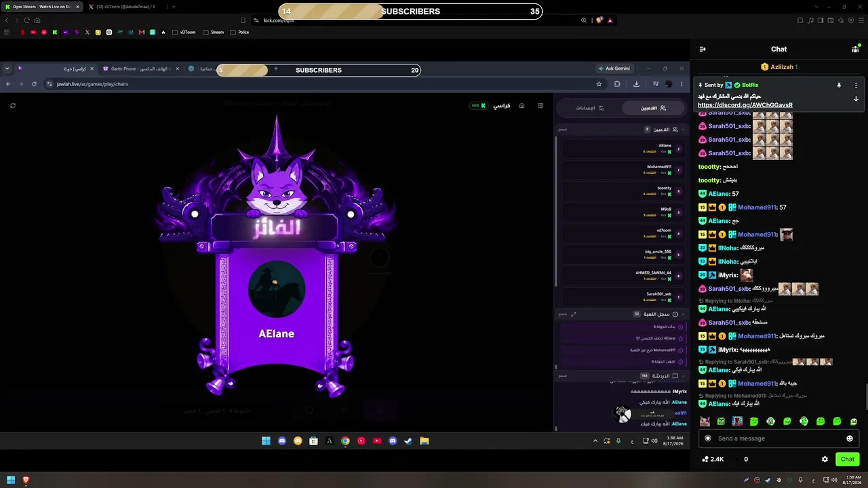This screenshot has width=868, height=488.
Task: Select player AElane in players list
Action: pyautogui.click(x=623, y=148)
